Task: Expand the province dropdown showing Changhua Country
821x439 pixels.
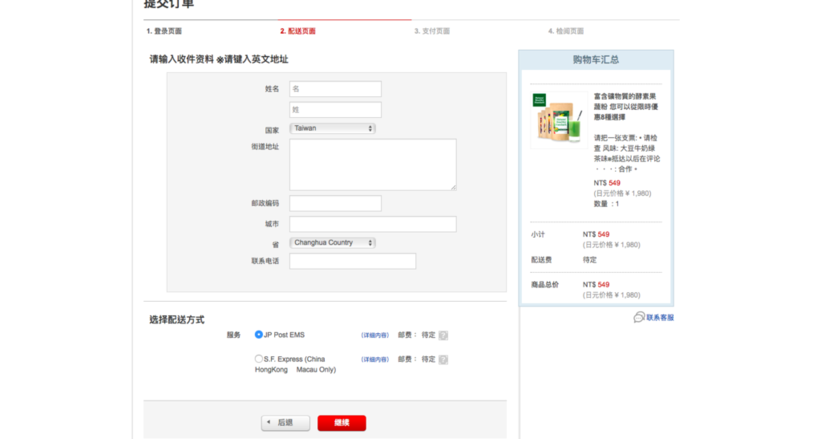Action: click(x=332, y=243)
